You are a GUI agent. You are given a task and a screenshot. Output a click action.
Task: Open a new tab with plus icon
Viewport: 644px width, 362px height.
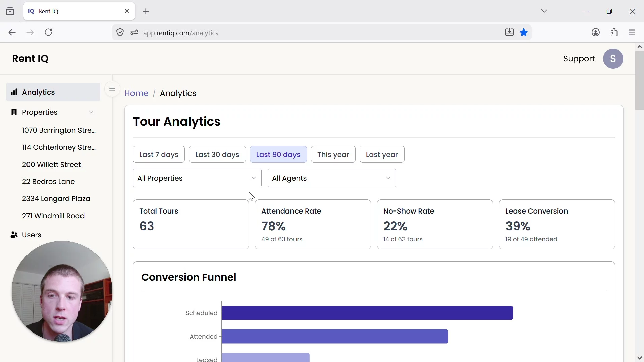pyautogui.click(x=146, y=11)
